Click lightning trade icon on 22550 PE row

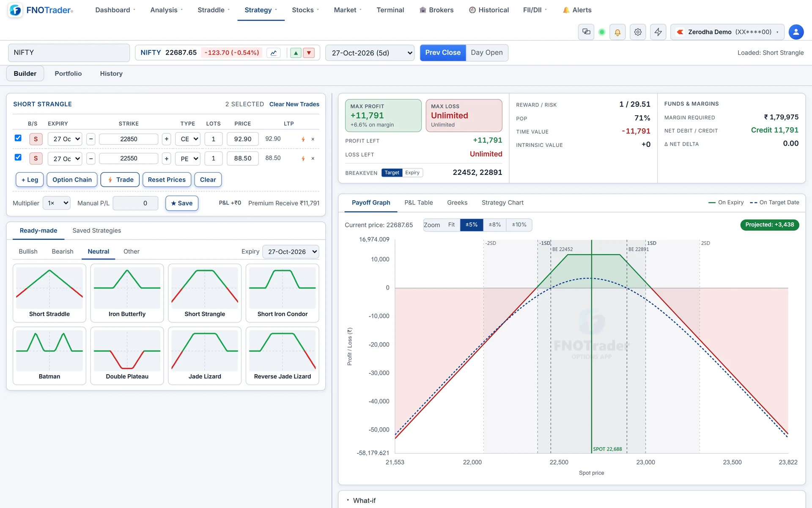click(303, 158)
